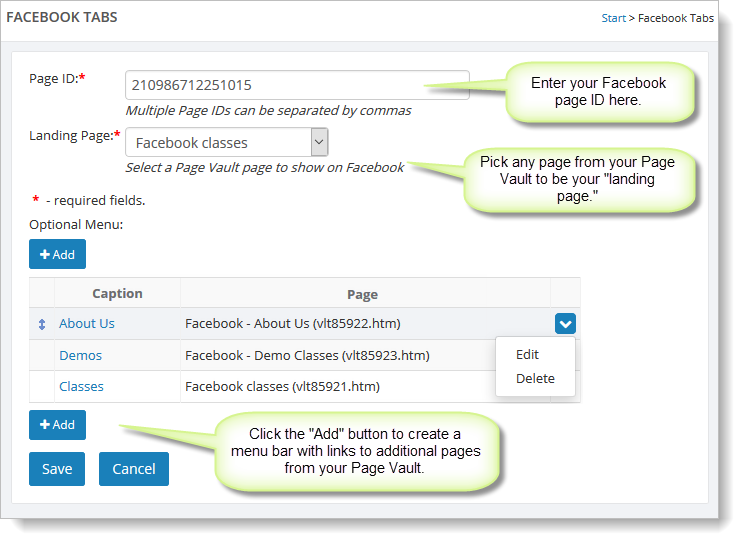Click the '- required fields.' note

(95, 200)
